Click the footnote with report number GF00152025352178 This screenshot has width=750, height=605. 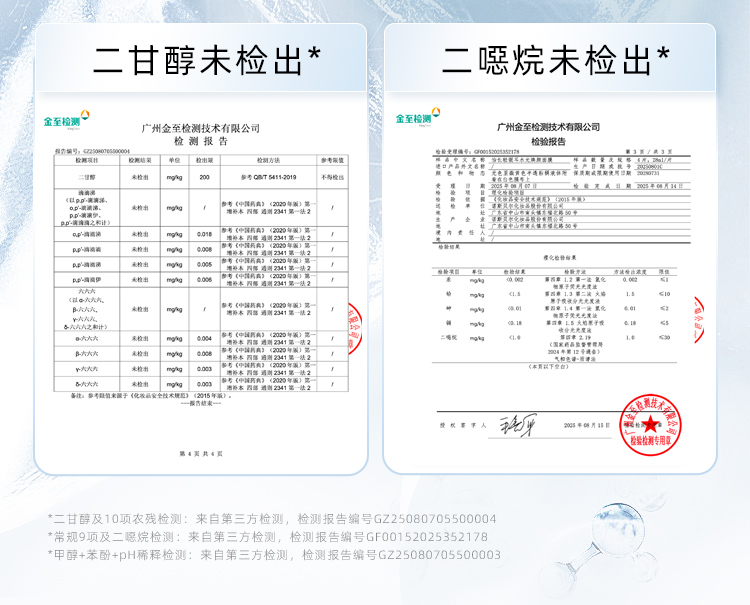click(267, 537)
